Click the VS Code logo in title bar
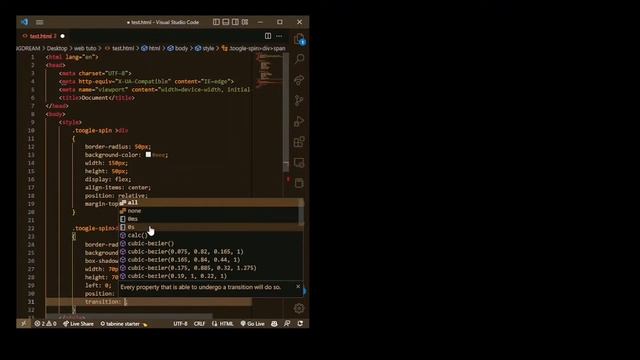Viewport: 640px width, 360px height. click(24, 22)
